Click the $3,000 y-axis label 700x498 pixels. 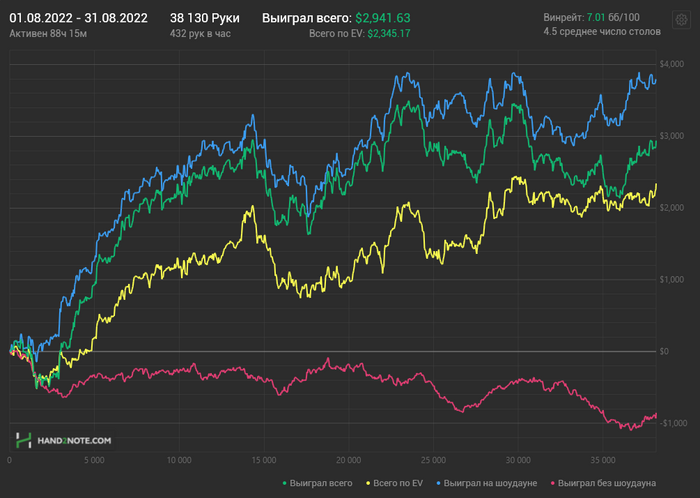tap(671, 136)
